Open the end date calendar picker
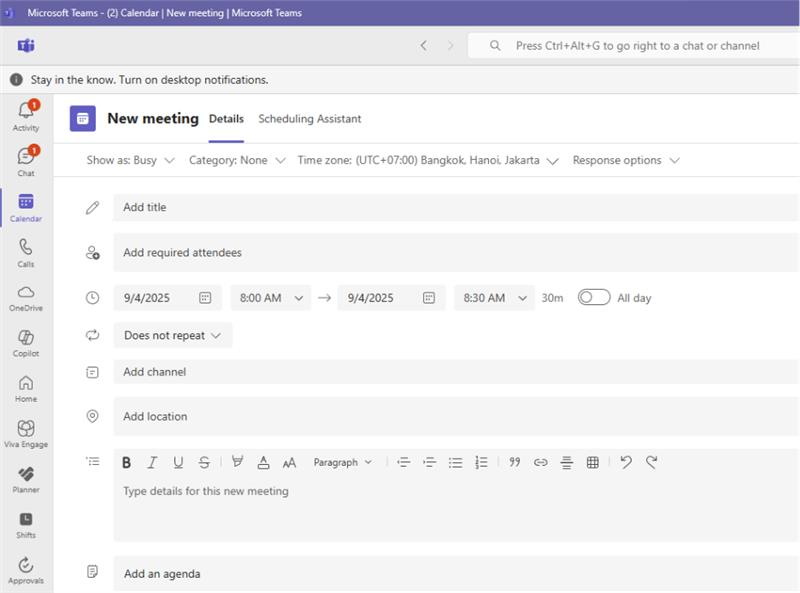 pyautogui.click(x=429, y=298)
